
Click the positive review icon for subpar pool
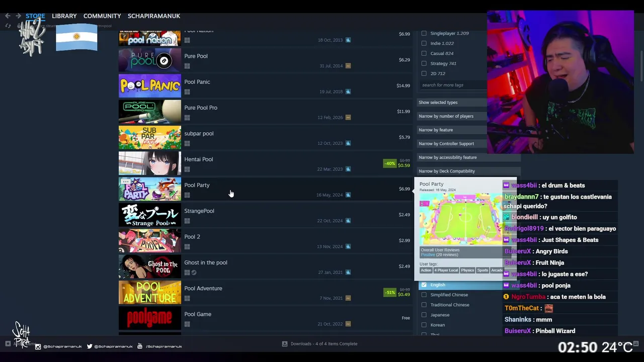[348, 143]
